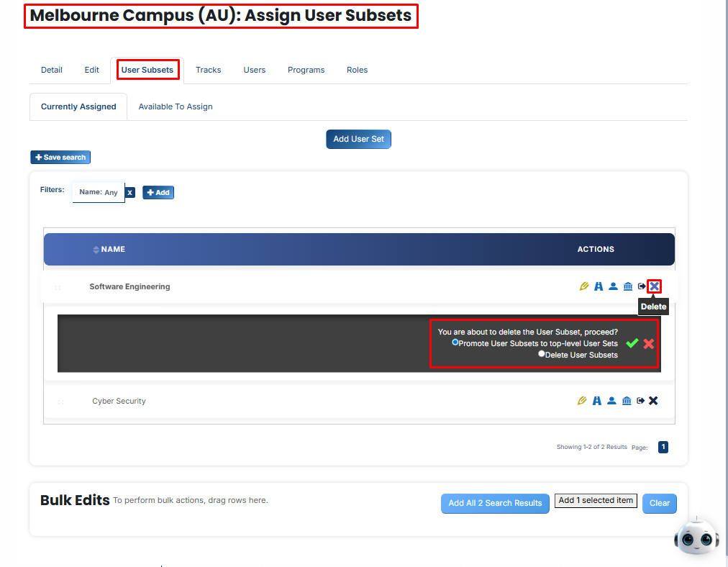Click the user icon in Cyber Security row

coord(612,400)
